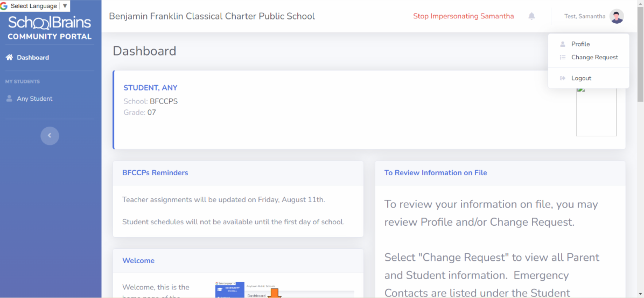Click the sign-out icon beside Logout
Viewport: 644px width, 298px height.
tap(563, 79)
